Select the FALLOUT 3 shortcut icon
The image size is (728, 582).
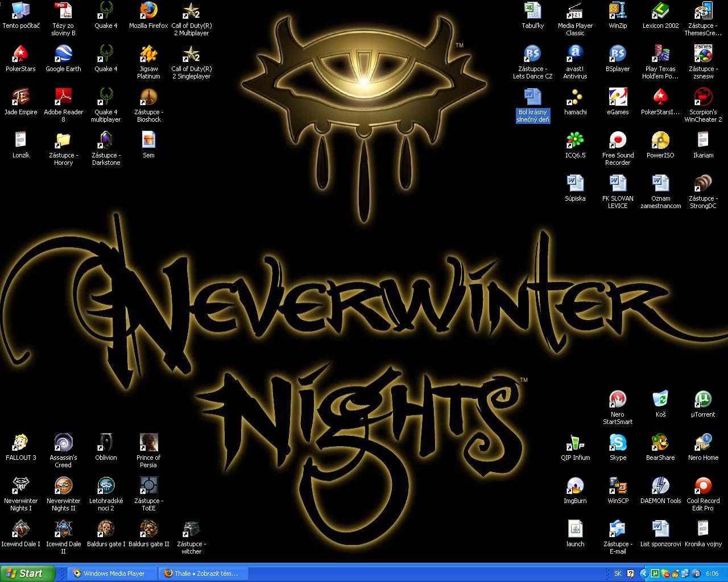[x=20, y=443]
